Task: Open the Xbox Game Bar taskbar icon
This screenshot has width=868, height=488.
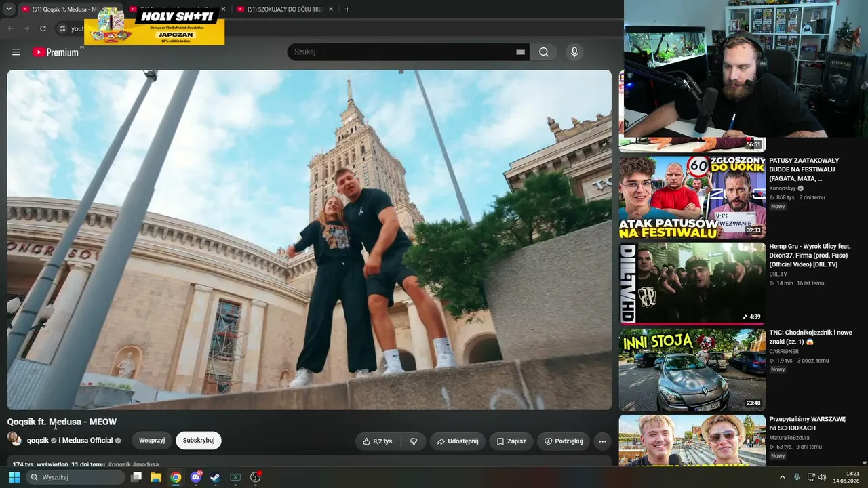Action: (x=235, y=477)
